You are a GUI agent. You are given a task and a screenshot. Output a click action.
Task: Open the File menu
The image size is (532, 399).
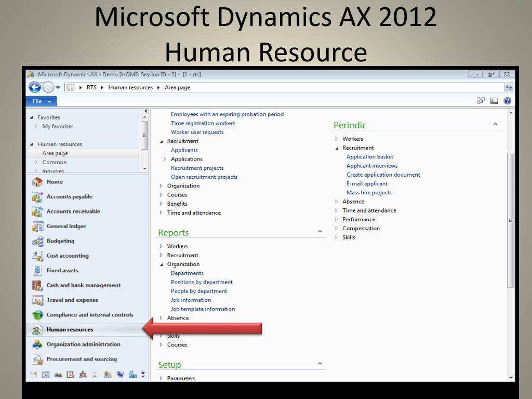click(42, 101)
